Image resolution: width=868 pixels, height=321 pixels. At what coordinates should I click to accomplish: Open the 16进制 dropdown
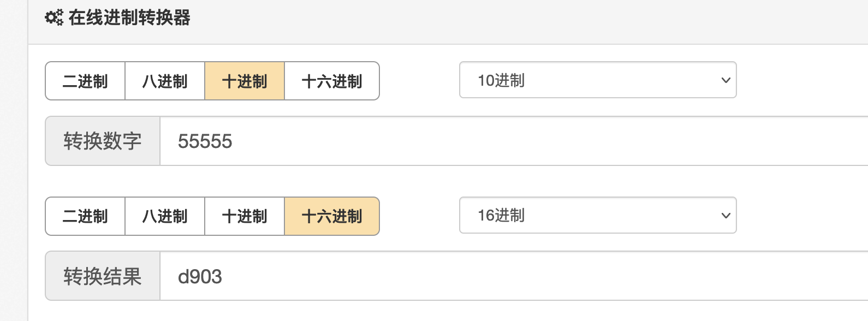coord(597,216)
